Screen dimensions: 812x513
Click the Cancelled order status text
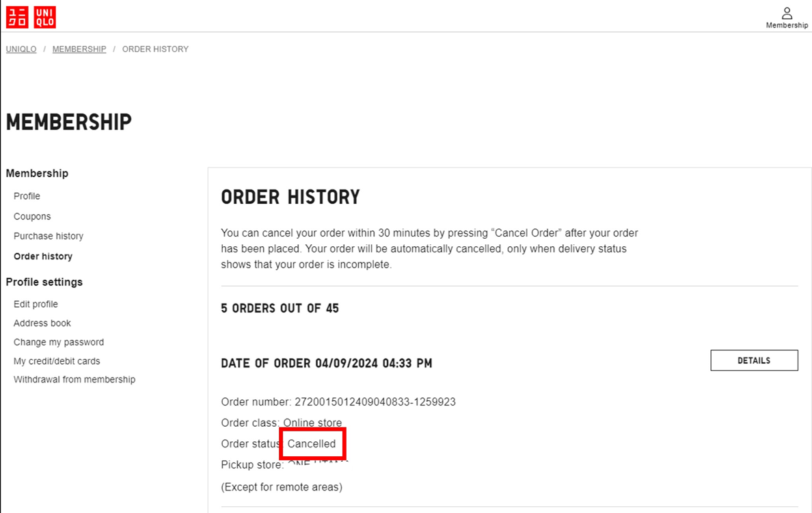(312, 443)
